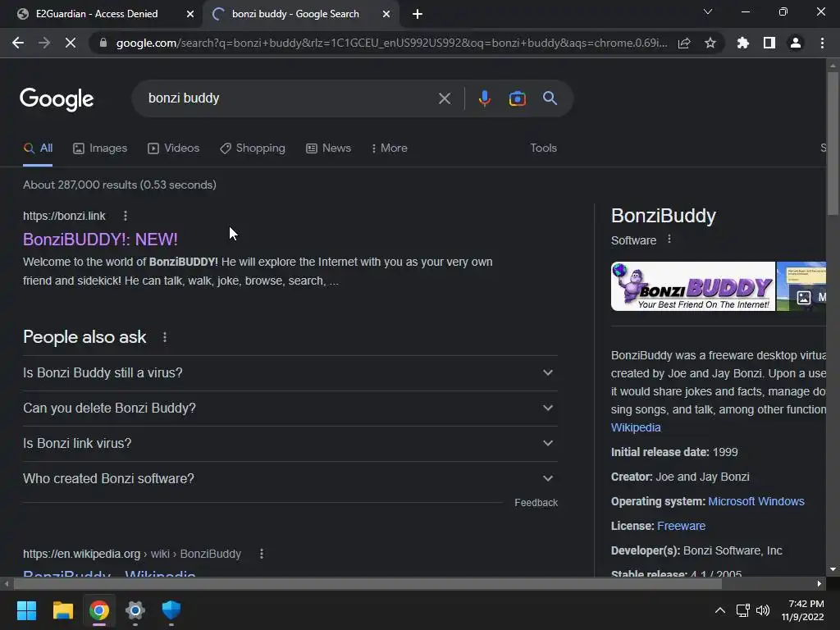840x630 pixels.
Task: Click the forward navigation arrow
Action: (x=44, y=43)
